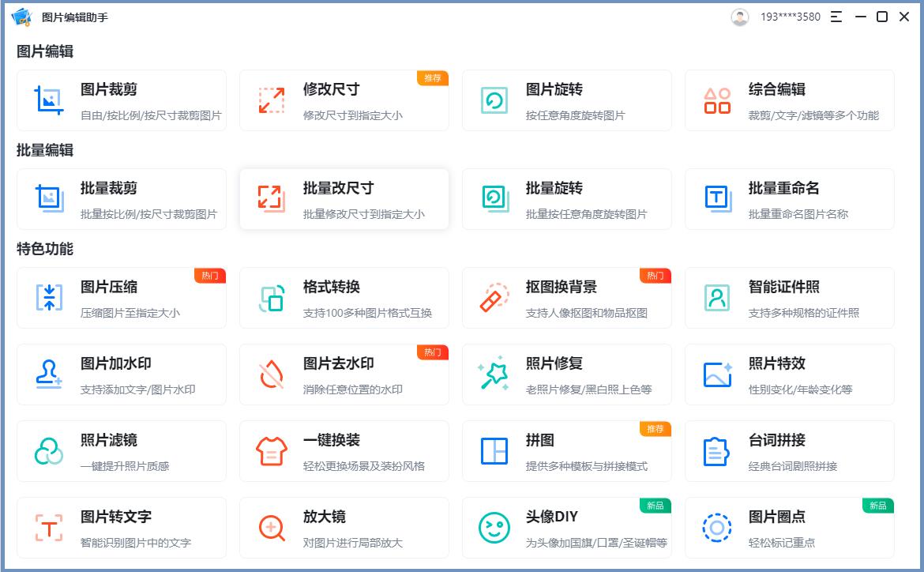Select the 图片裁剪 crop tool icon
Image resolution: width=924 pixels, height=572 pixels.
[x=47, y=100]
